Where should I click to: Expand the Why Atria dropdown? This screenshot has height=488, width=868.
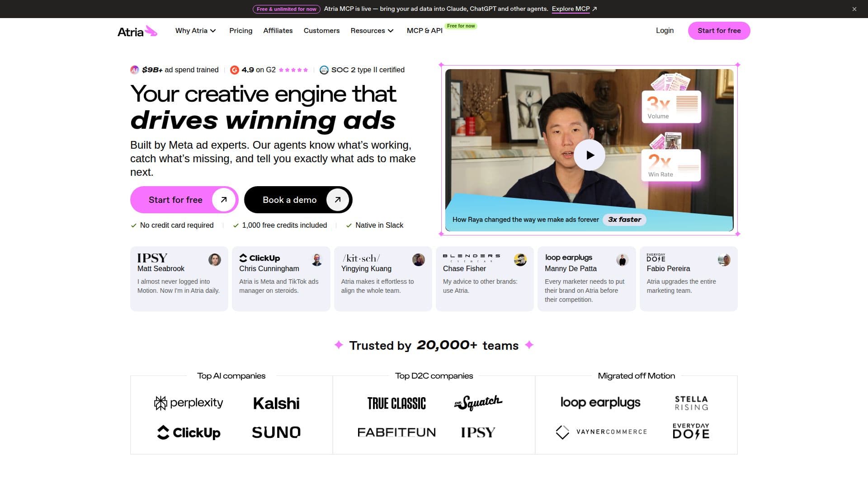196,31
